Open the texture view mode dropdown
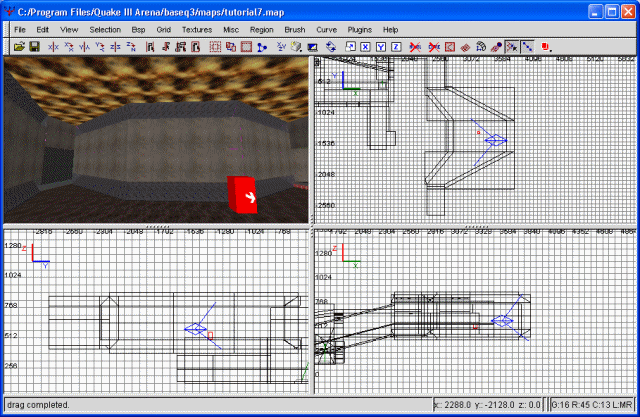Viewport: 640px width, 417px height. 297,47
